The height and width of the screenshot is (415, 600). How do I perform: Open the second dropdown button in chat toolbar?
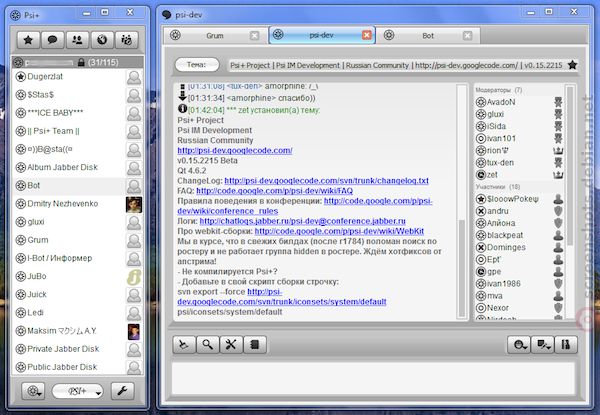tap(543, 345)
